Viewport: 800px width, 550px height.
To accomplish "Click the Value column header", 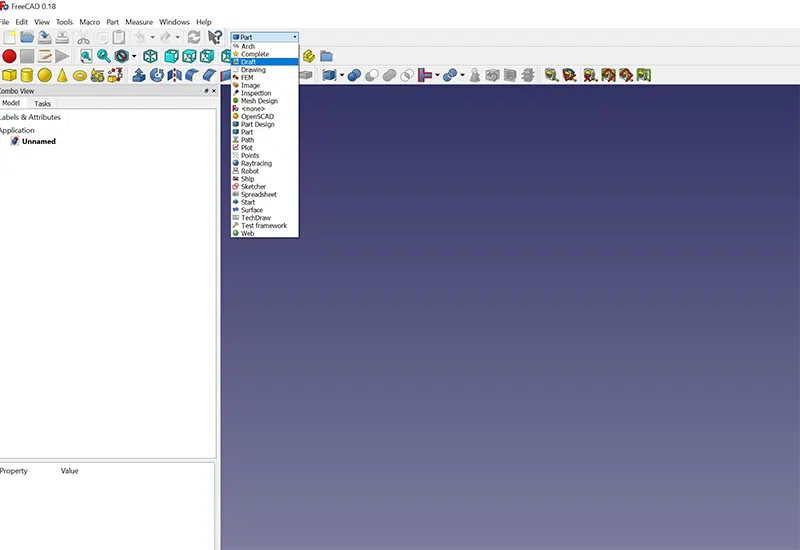I will coord(69,471).
